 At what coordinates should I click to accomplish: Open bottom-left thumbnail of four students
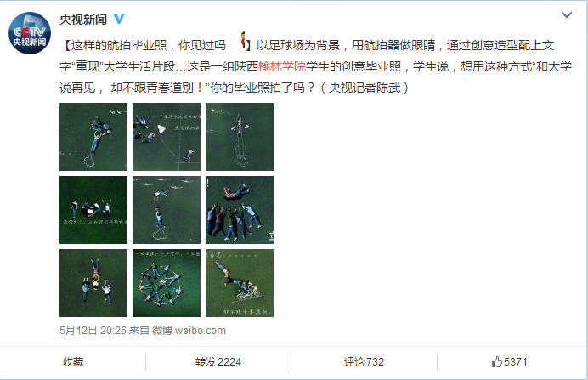click(x=93, y=283)
